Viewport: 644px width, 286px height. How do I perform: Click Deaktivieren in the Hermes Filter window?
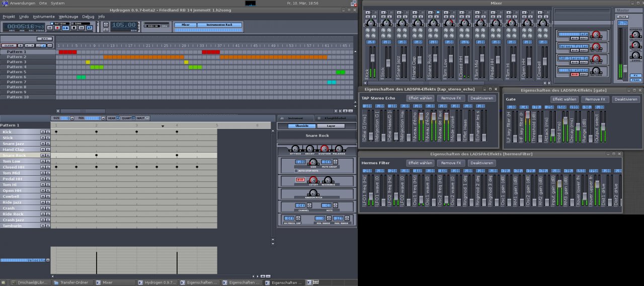482,163
